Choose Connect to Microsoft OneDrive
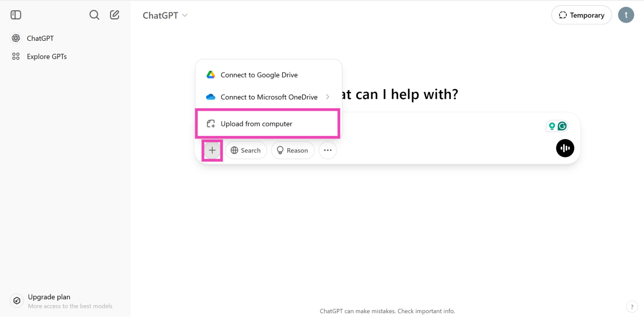Image resolution: width=644 pixels, height=317 pixels. (x=268, y=97)
